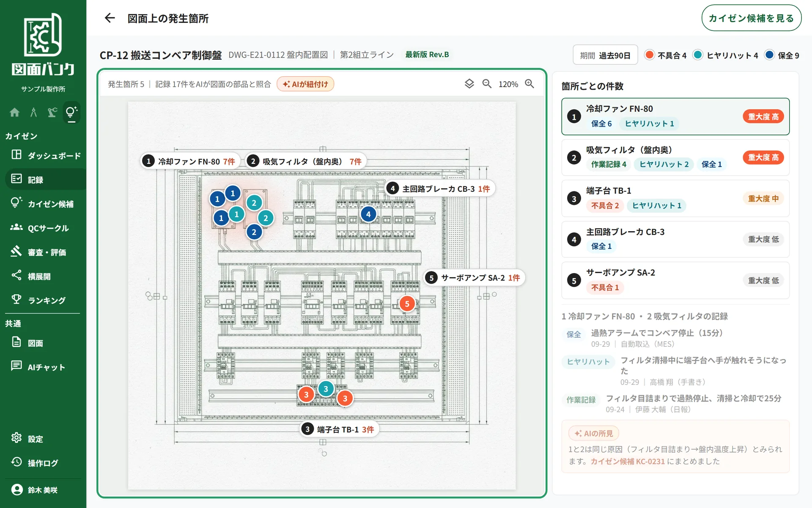Image resolution: width=812 pixels, height=508 pixels.
Task: Open link カイゼン候補 KC-0231
Action: click(x=628, y=461)
